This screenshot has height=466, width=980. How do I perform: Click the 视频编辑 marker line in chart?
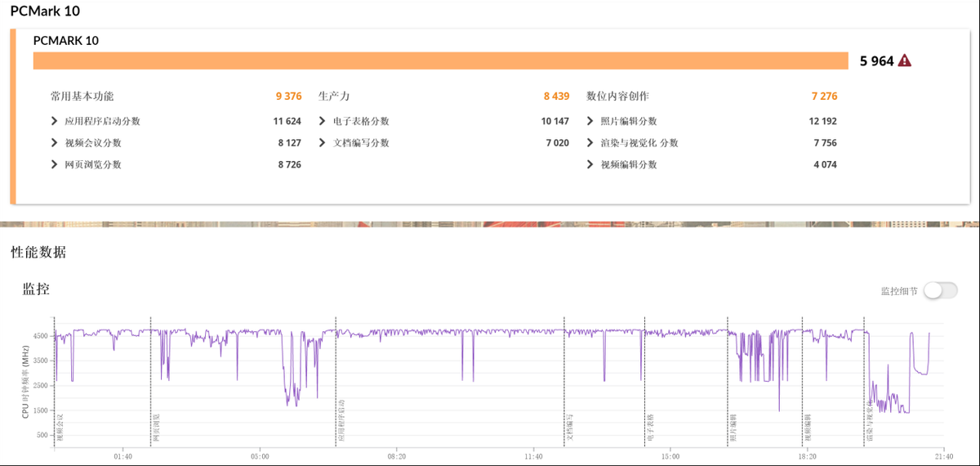pos(803,380)
